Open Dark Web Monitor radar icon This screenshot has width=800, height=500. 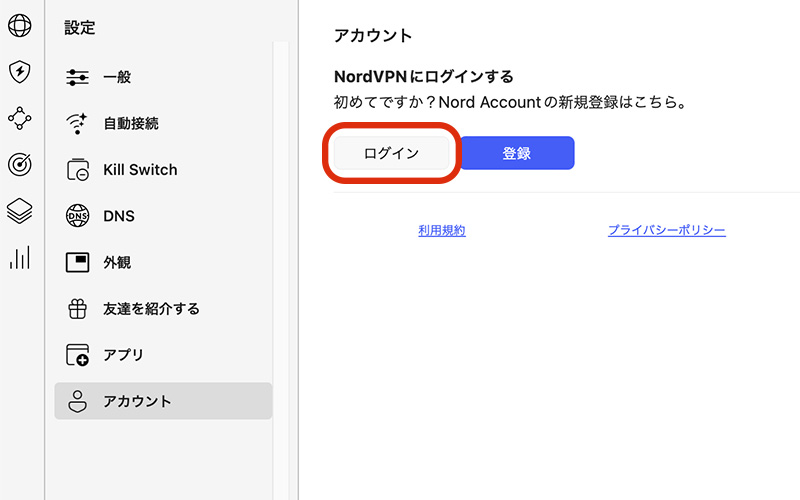point(19,164)
